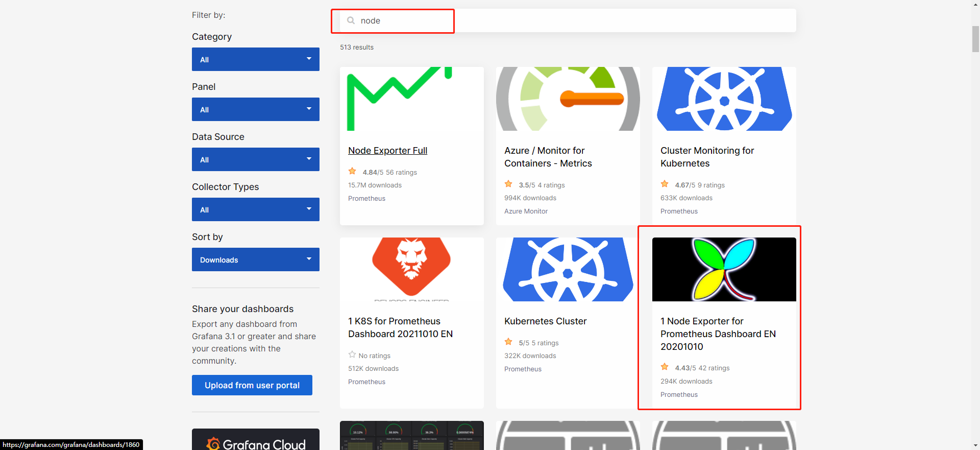Open 1 Node Exporter for Prometheus Dashboard EN
Image resolution: width=980 pixels, height=450 pixels.
(x=718, y=334)
